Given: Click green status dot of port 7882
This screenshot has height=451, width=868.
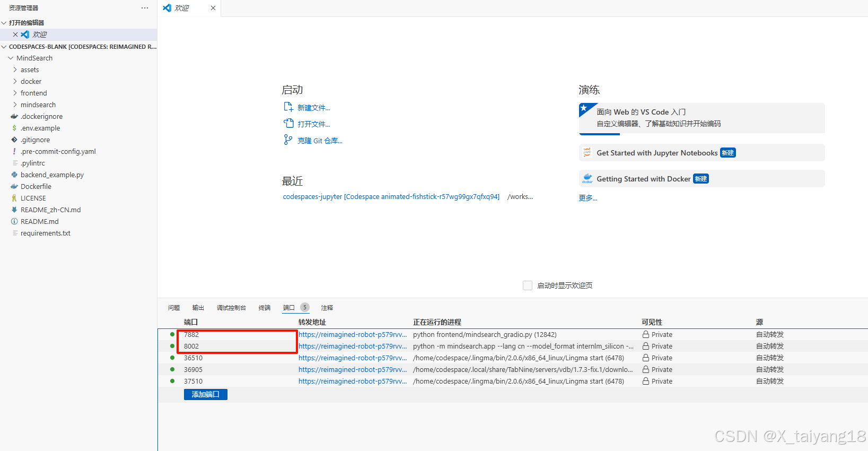Looking at the screenshot, I should 172,334.
